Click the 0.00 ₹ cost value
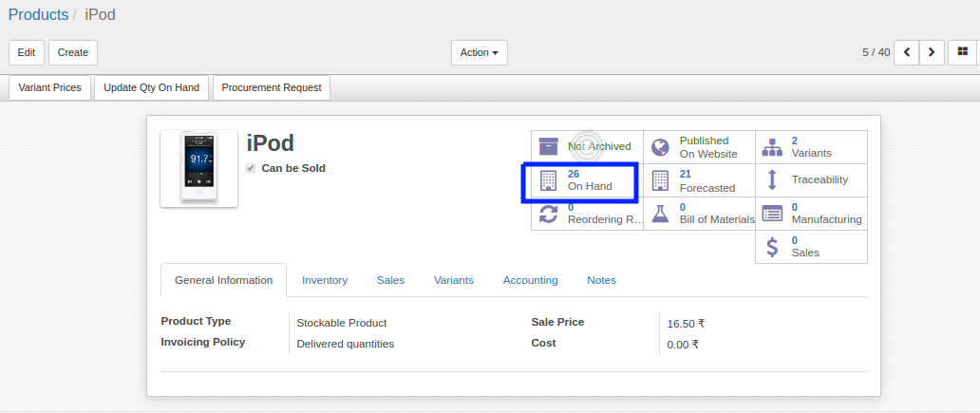Image resolution: width=980 pixels, height=413 pixels. pyautogui.click(x=683, y=345)
